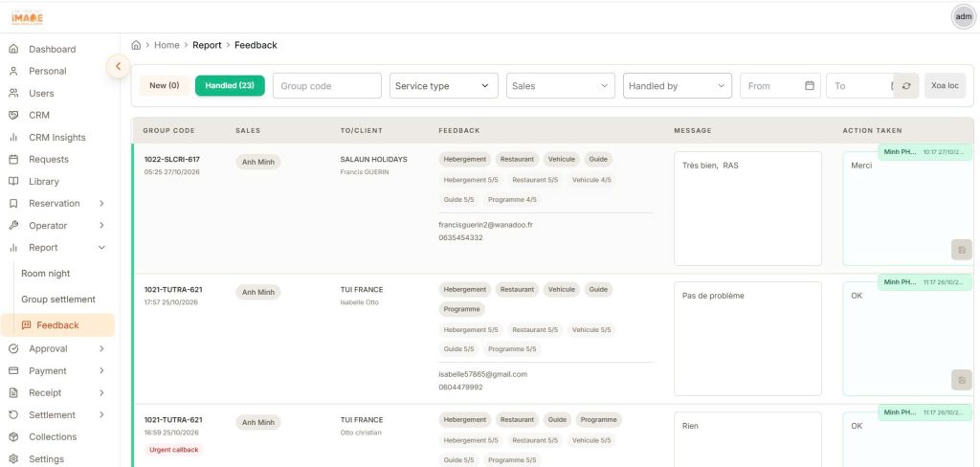Click the Report bar chart icon
Screen dimensions: 980x467
[x=13, y=248]
